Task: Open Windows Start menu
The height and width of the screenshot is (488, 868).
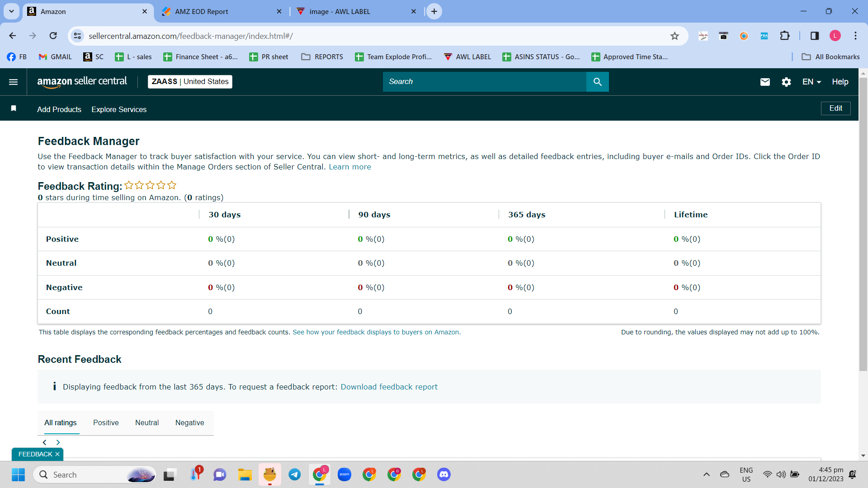Action: pyautogui.click(x=18, y=474)
